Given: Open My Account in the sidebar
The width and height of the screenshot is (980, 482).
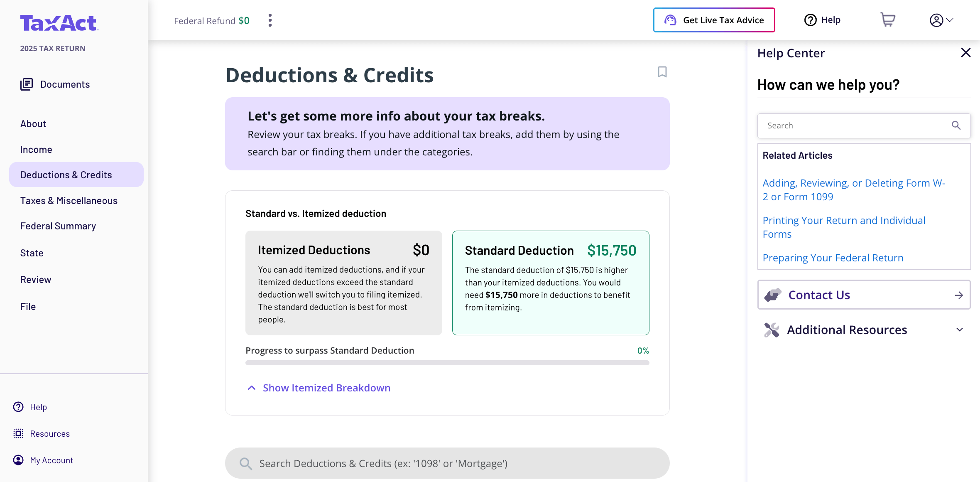Looking at the screenshot, I should coord(51,460).
